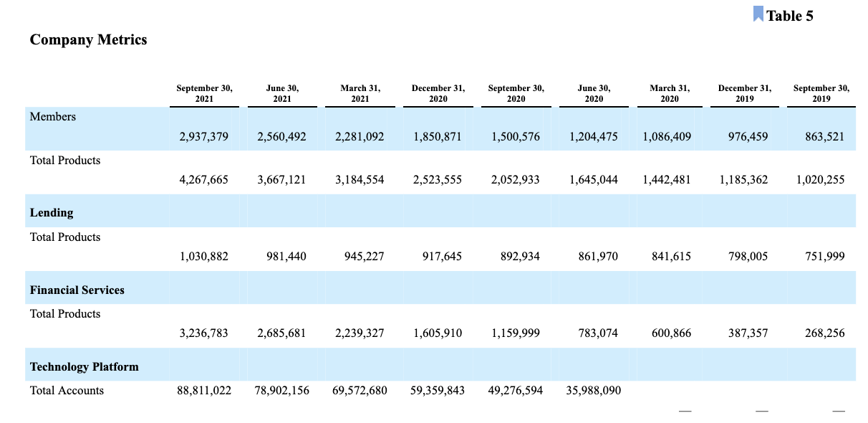Click Members value 1,086,409
868x423 pixels.
(667, 137)
